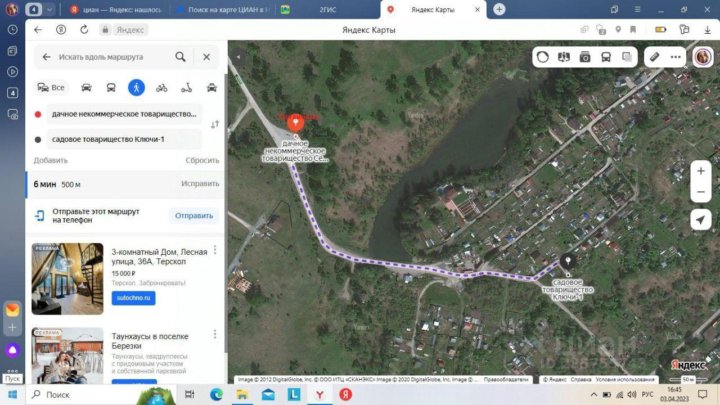Click the 'Искать вдоль маршрута' search field

pos(110,57)
